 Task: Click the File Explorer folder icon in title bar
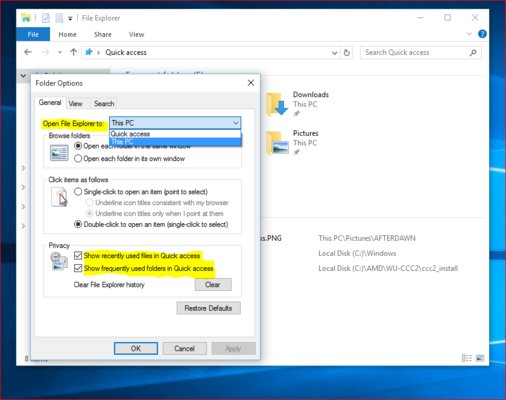(x=26, y=18)
